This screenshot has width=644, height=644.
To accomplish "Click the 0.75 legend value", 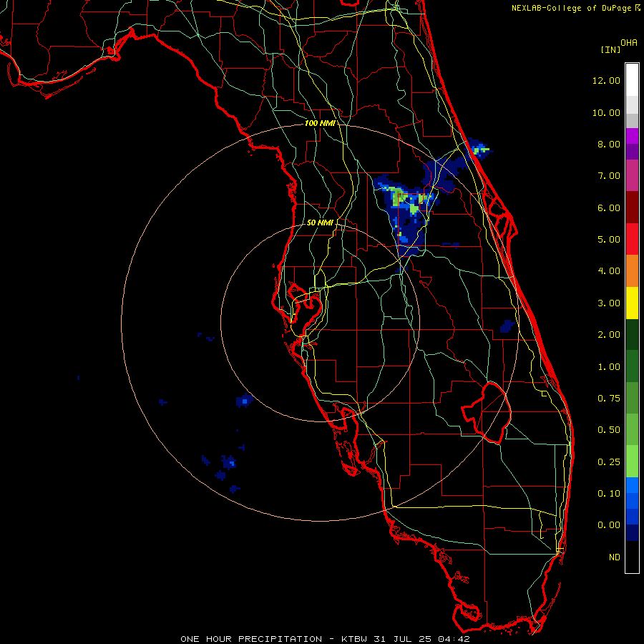I will click(x=609, y=399).
